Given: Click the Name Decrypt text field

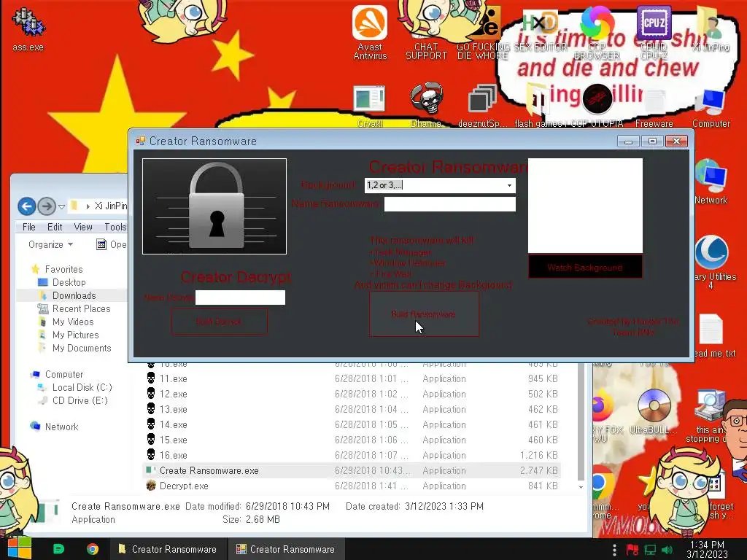Looking at the screenshot, I should 240,297.
